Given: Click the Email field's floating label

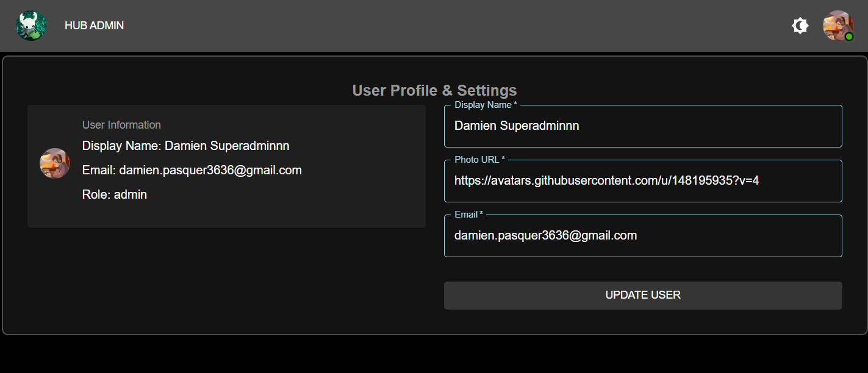Looking at the screenshot, I should point(468,215).
